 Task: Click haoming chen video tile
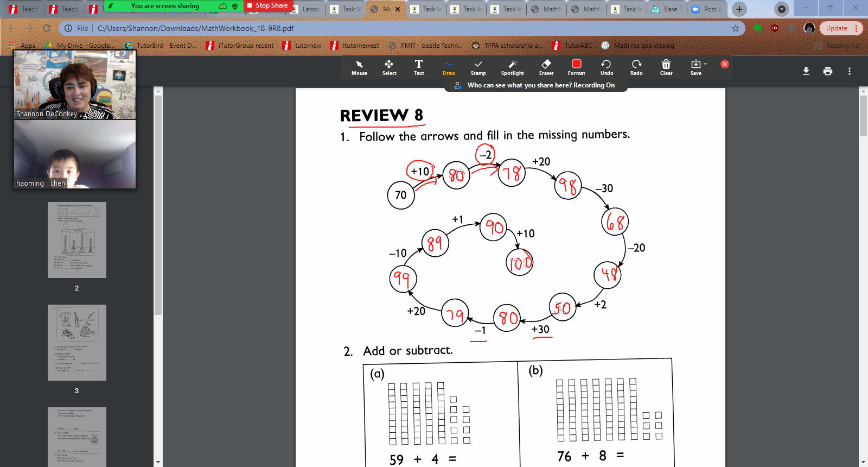(x=75, y=154)
